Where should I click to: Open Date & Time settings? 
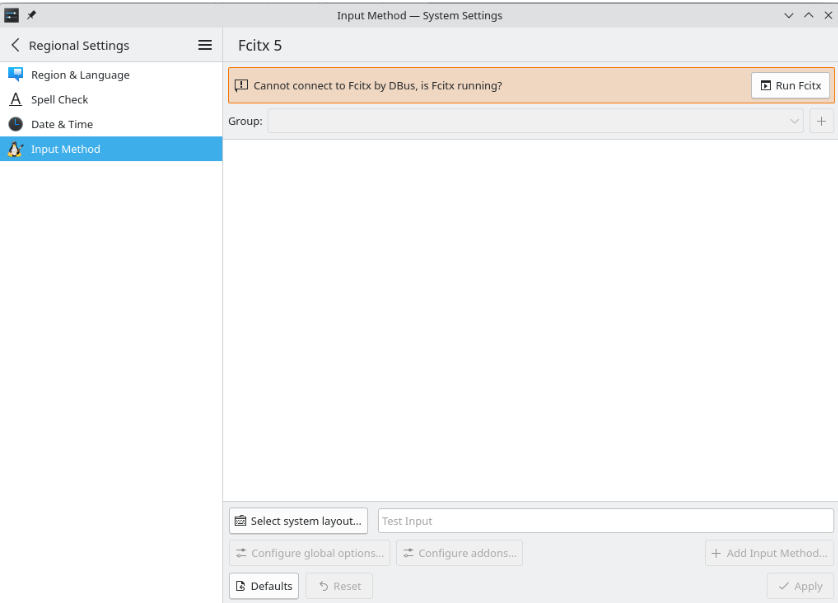111,124
